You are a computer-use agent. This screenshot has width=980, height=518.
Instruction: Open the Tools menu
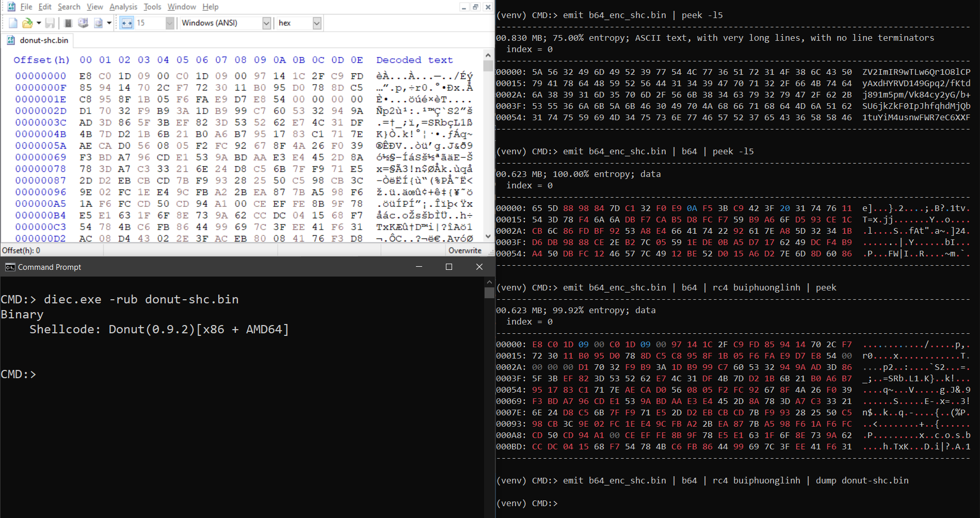(152, 7)
